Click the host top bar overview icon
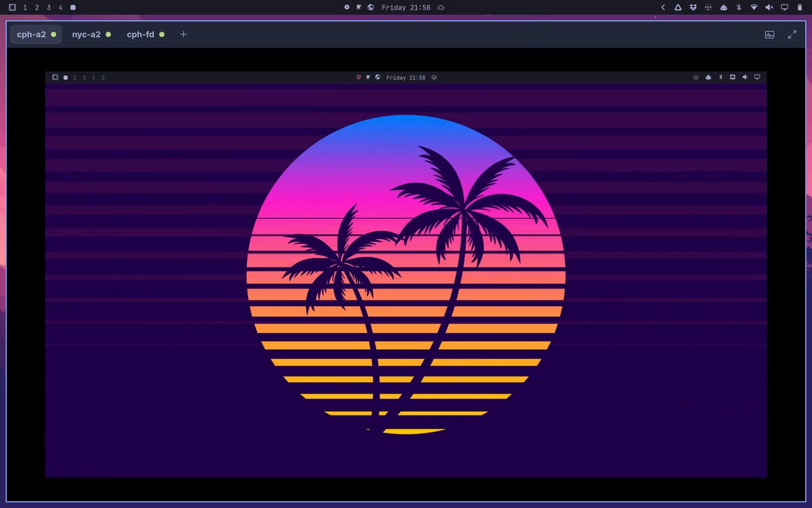 pyautogui.click(x=12, y=7)
